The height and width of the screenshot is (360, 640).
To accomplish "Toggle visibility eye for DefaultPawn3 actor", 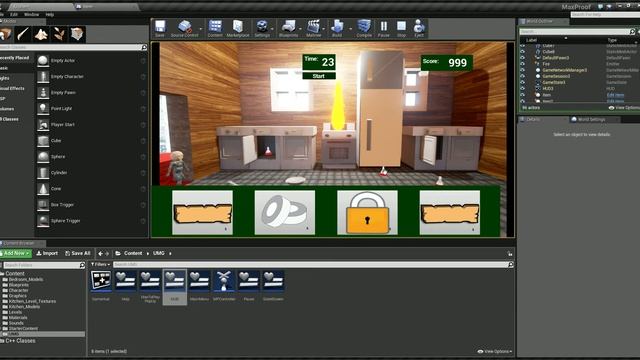I will (x=522, y=58).
